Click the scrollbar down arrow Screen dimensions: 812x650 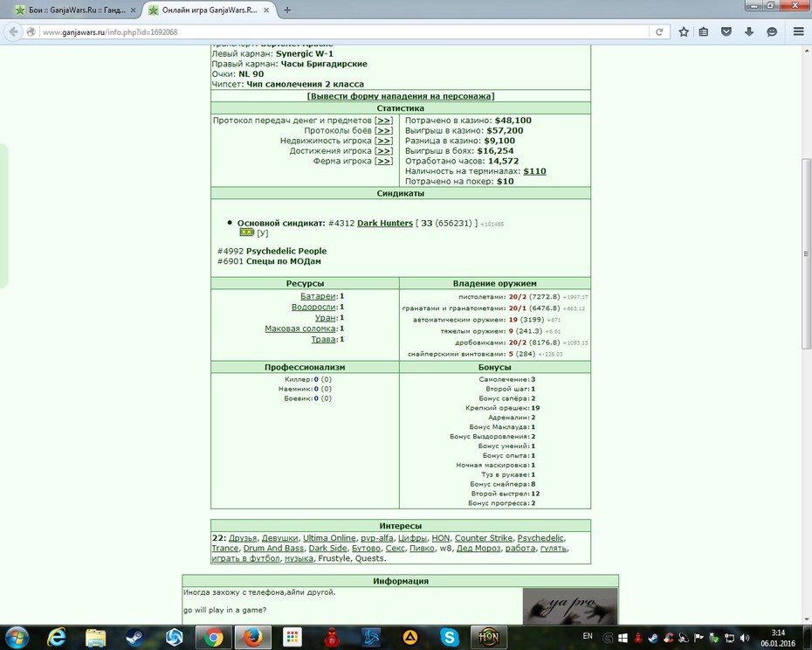[x=806, y=619]
